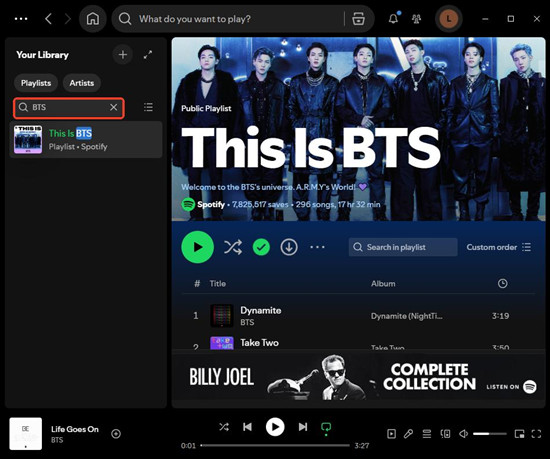Open the Friend Activity icon
This screenshot has width=550, height=459.
pos(416,19)
